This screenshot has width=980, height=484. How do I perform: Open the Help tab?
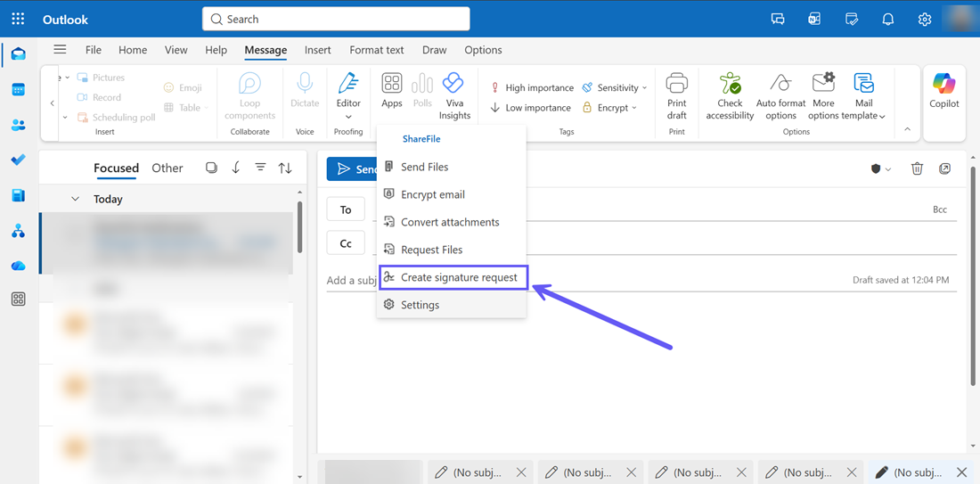coord(216,50)
